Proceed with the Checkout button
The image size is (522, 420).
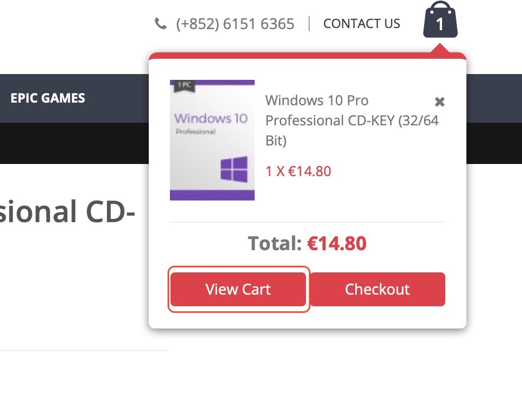(377, 289)
